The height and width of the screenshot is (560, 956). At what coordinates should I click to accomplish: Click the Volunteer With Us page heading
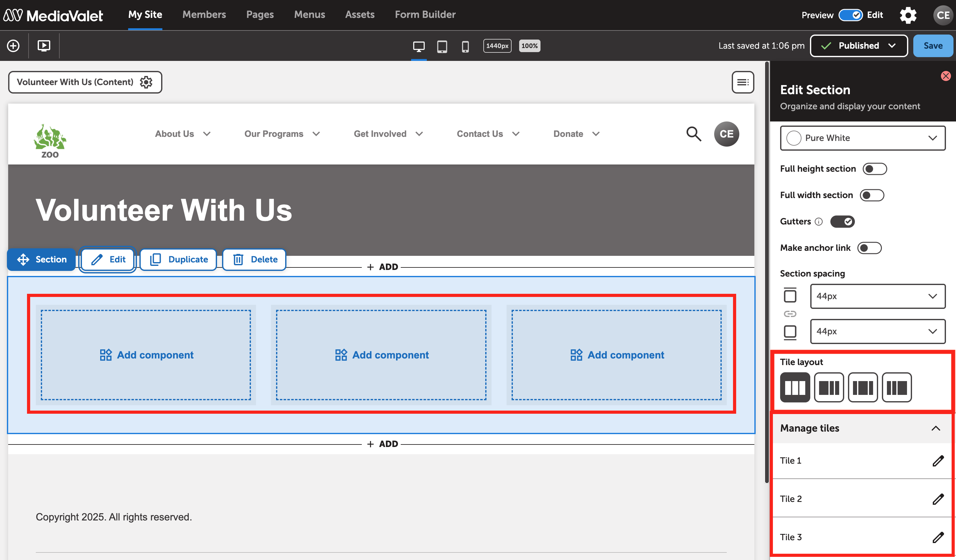tap(164, 210)
